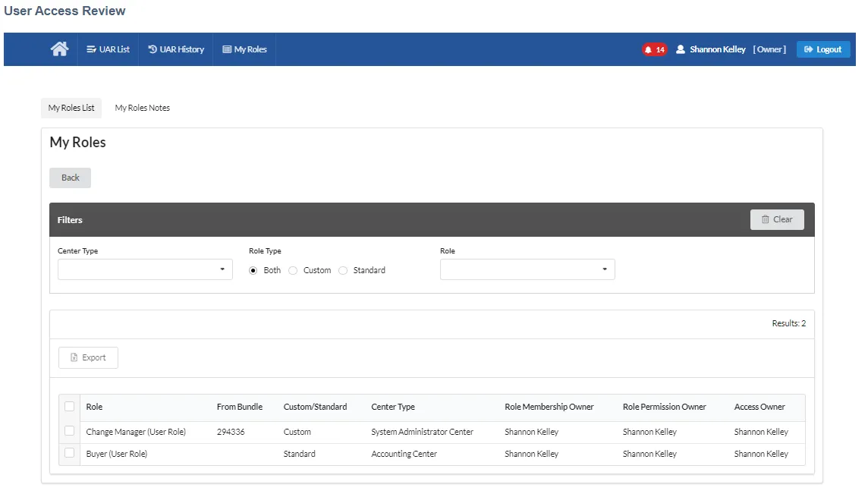The height and width of the screenshot is (494, 868).
Task: Open the notifications bell showing 14
Action: 654,49
